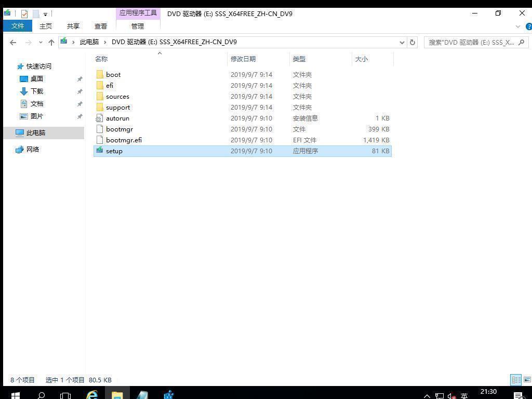This screenshot has width=532, height=399.
Task: Switch to large icons view layout
Action: coord(527,380)
